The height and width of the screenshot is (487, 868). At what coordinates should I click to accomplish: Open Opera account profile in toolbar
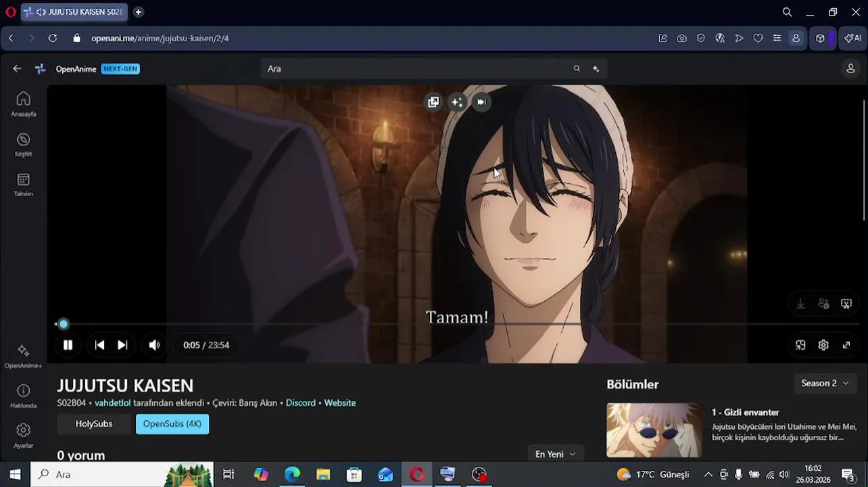[796, 39]
